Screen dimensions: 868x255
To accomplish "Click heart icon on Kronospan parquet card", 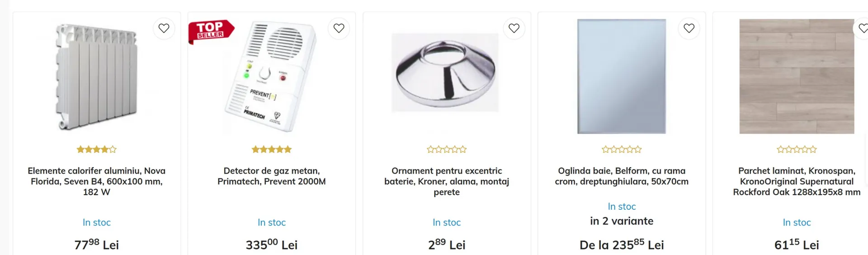I will (x=863, y=28).
